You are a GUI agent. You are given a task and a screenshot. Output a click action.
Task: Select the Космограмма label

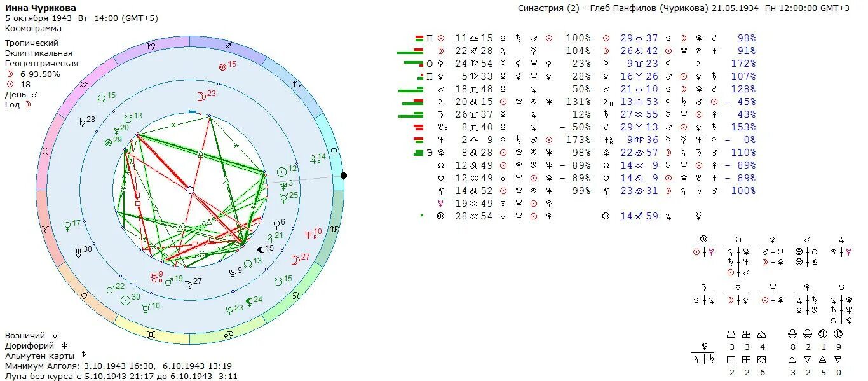click(33, 28)
